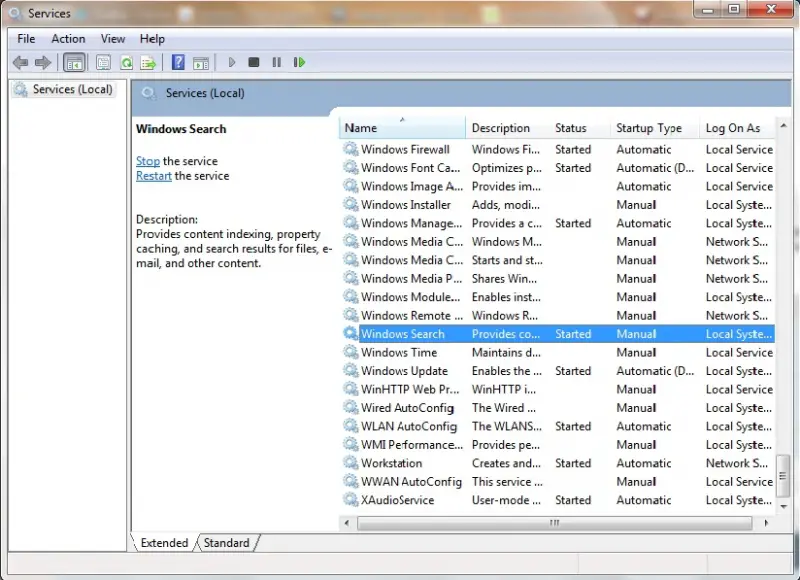Image resolution: width=800 pixels, height=580 pixels.
Task: Click the gear icon beside Windows Remote
Action: 351,315
